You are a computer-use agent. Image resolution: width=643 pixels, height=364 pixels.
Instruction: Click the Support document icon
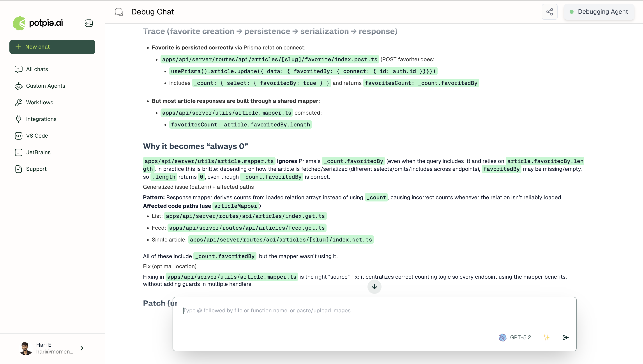coord(19,169)
